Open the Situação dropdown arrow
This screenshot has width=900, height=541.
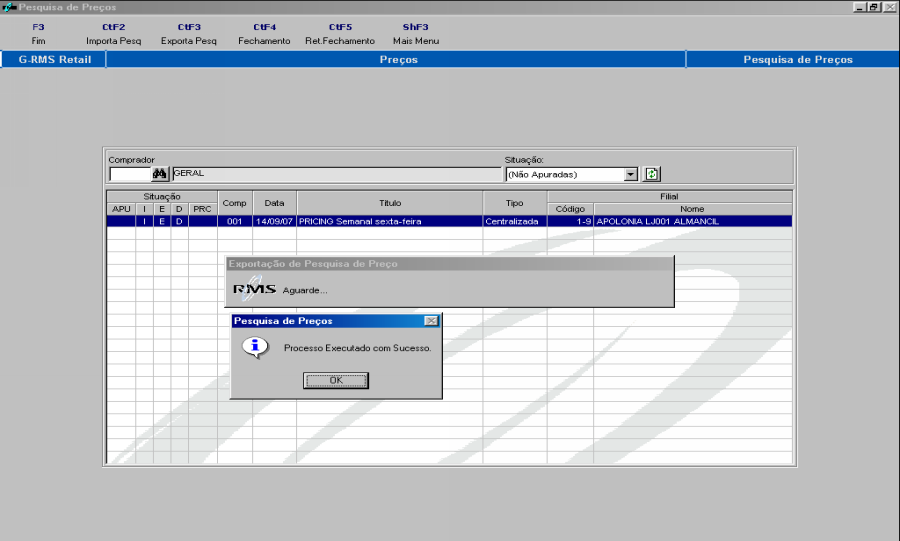click(x=631, y=174)
